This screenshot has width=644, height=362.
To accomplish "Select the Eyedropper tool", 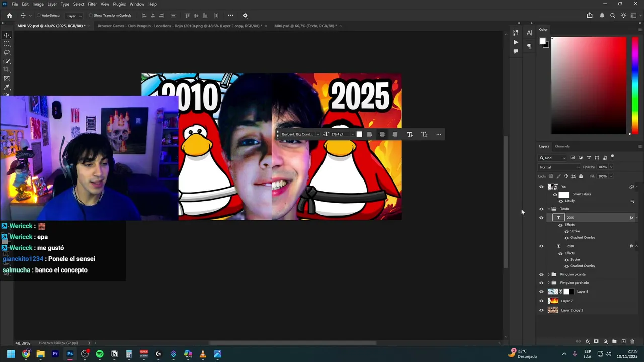I will [7, 87].
